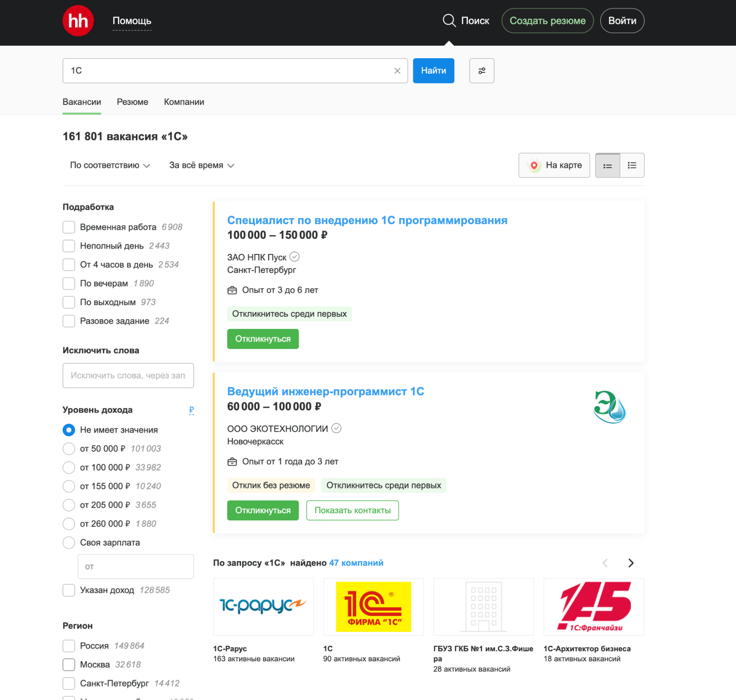Click the hh logo icon

point(78,21)
